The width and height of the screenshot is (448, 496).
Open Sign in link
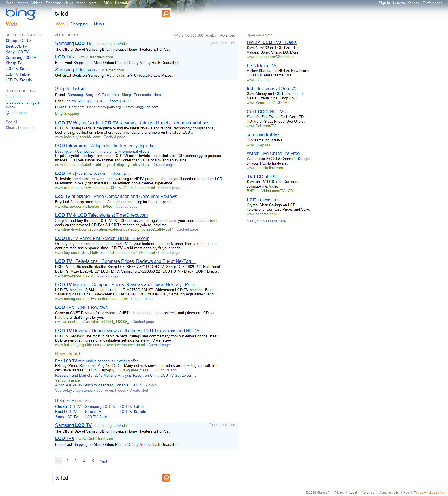tap(384, 3)
